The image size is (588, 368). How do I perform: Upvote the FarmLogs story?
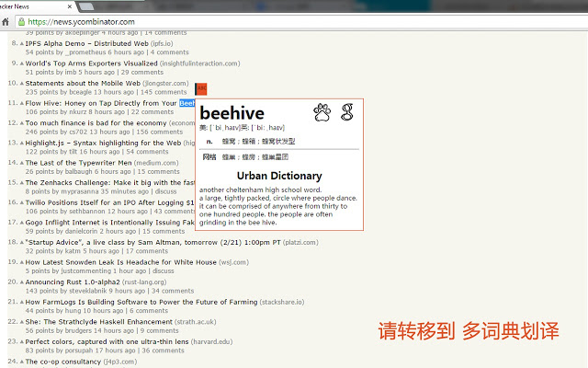point(22,303)
